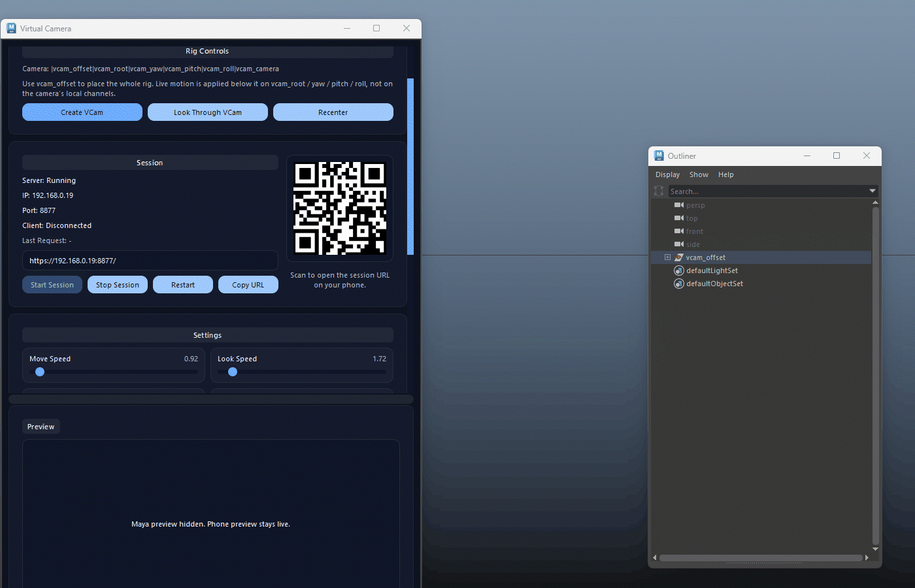Click the Outliner scroll up arrow
The image size is (915, 588).
tap(875, 203)
